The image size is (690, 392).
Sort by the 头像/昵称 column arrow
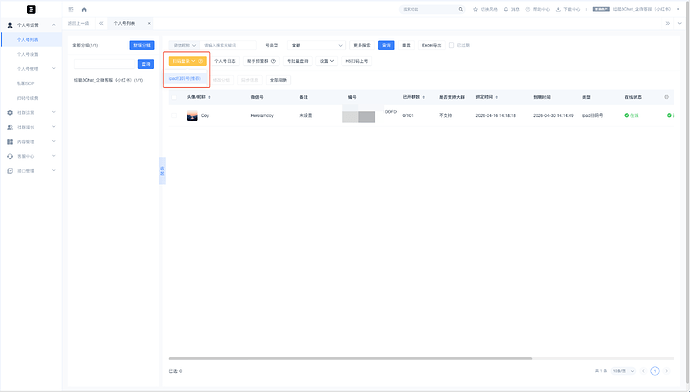tap(209, 97)
